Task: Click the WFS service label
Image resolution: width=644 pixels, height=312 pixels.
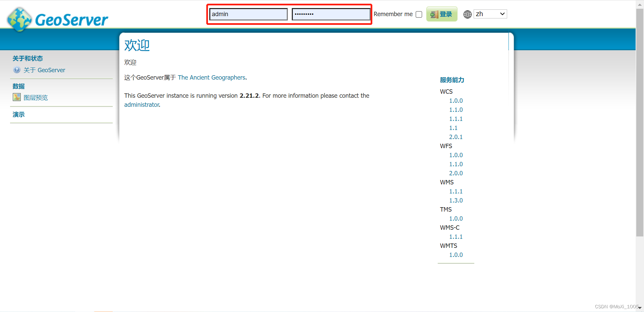Action: coord(446,146)
